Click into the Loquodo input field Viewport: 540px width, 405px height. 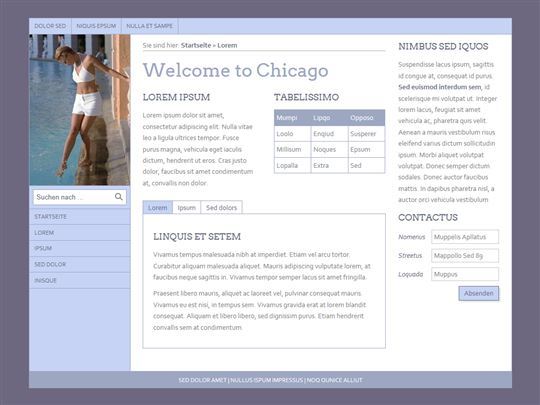[x=465, y=274]
